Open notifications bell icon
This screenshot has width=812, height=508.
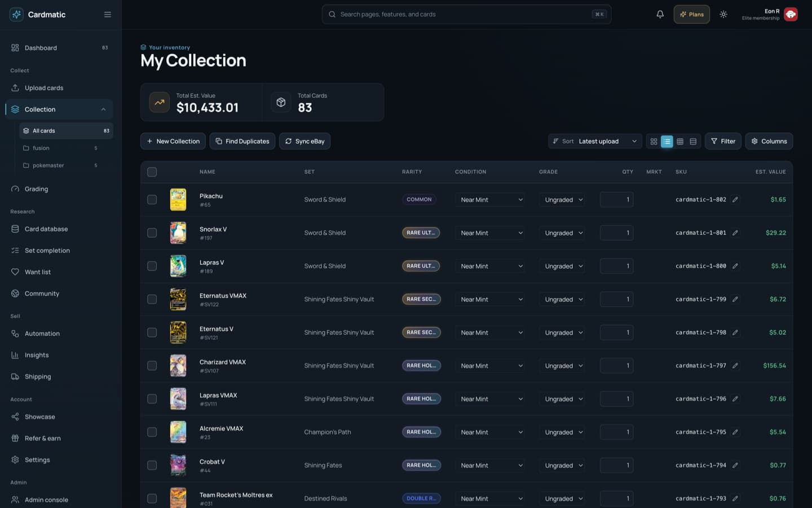(660, 15)
